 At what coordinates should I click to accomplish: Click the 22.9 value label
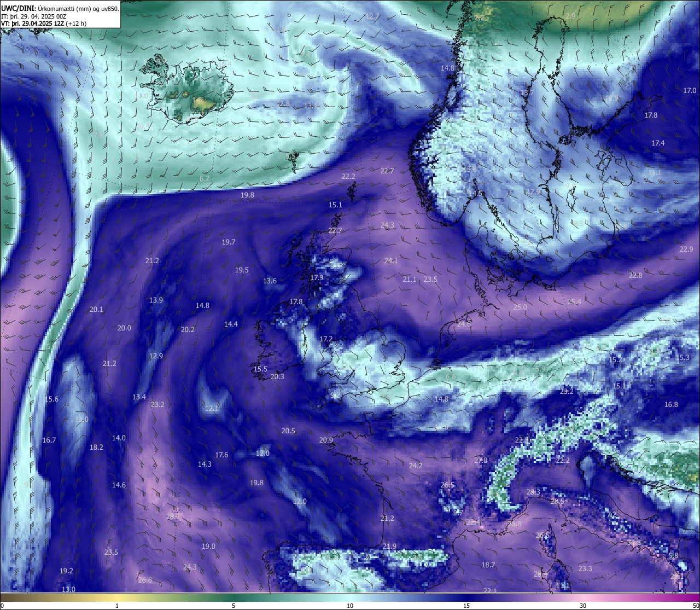[x=686, y=249]
